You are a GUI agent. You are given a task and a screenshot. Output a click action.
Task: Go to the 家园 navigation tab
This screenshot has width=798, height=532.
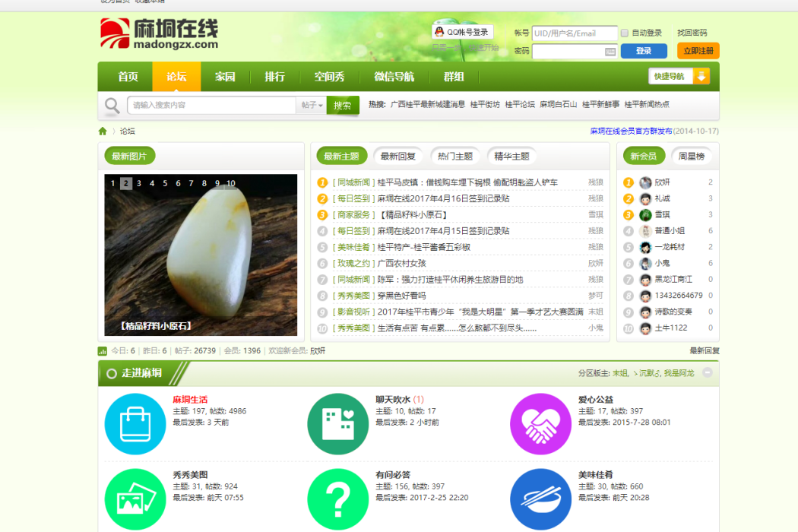point(225,77)
